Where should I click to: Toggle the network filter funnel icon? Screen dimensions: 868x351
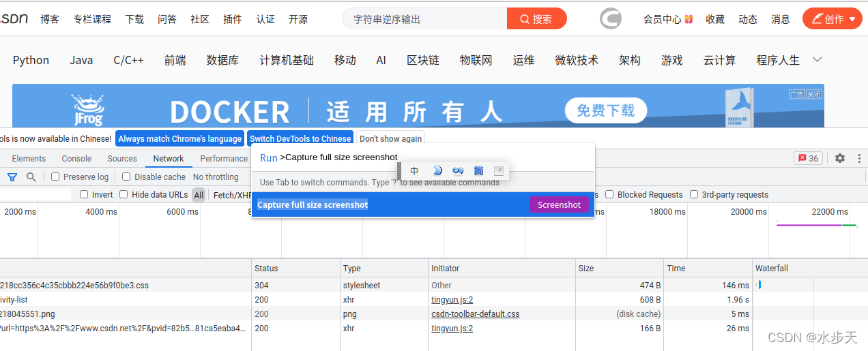[12, 177]
